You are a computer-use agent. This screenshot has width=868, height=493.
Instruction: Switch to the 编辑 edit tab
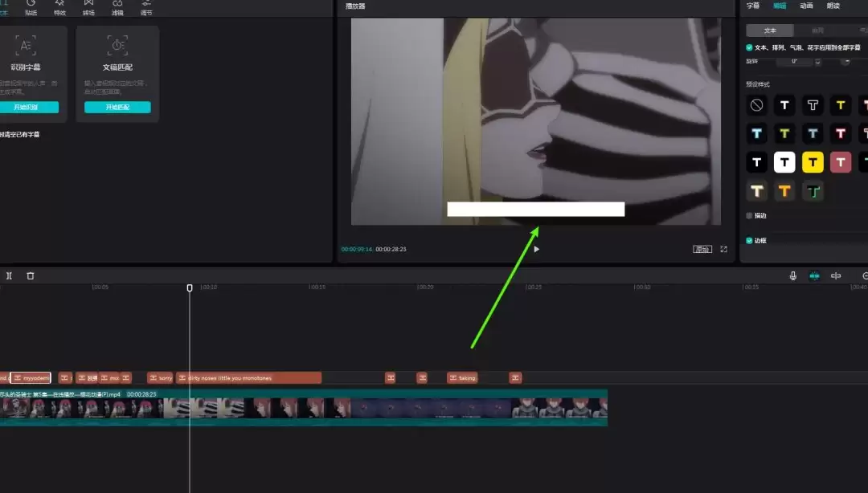[x=780, y=6]
